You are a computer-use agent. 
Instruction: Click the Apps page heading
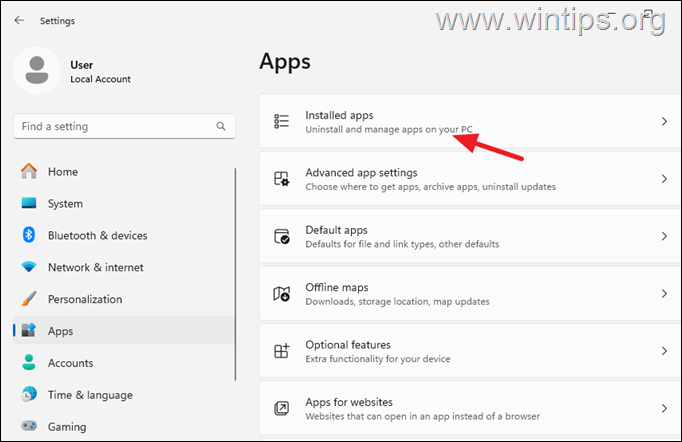[285, 61]
